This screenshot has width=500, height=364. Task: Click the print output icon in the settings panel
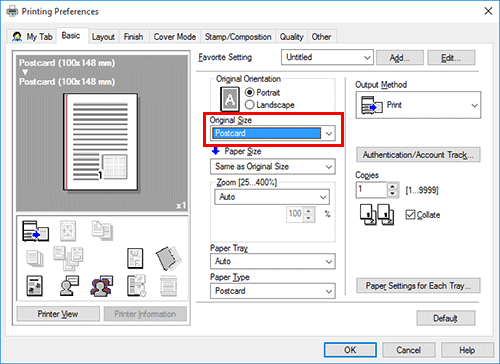tap(35, 231)
